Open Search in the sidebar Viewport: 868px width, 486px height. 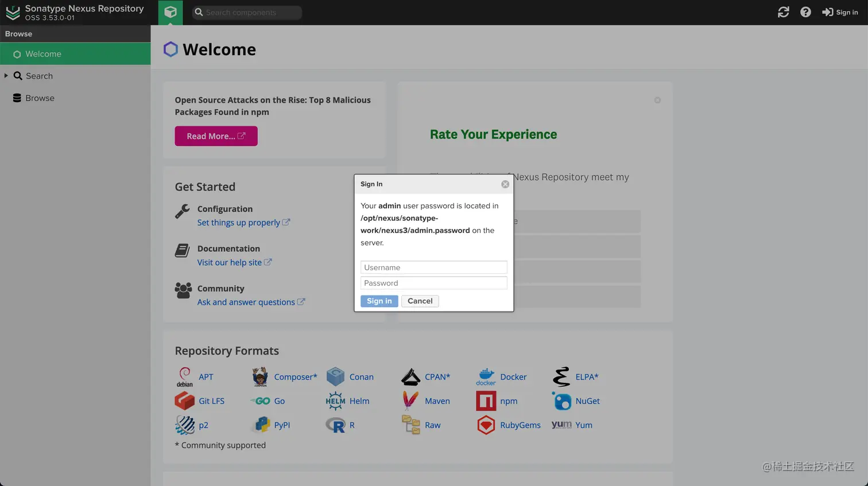[39, 76]
